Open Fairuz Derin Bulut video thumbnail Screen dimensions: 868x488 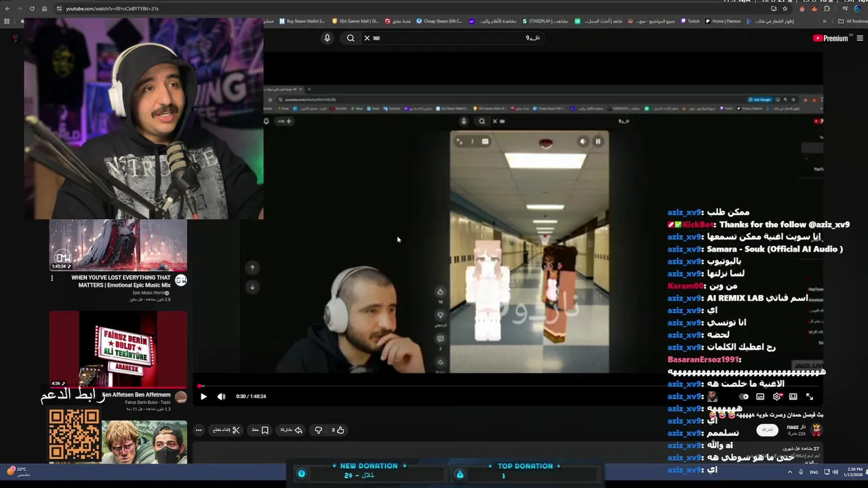pyautogui.click(x=118, y=350)
